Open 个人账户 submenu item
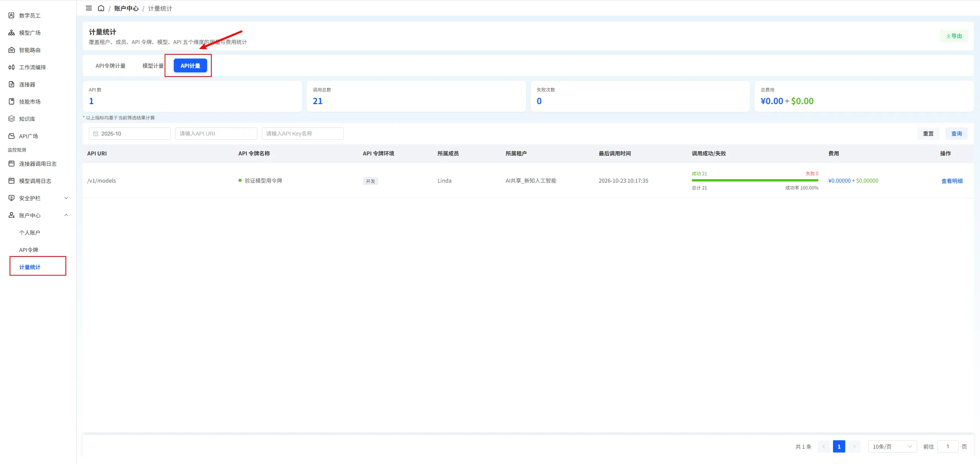This screenshot has height=464, width=980. click(30, 232)
